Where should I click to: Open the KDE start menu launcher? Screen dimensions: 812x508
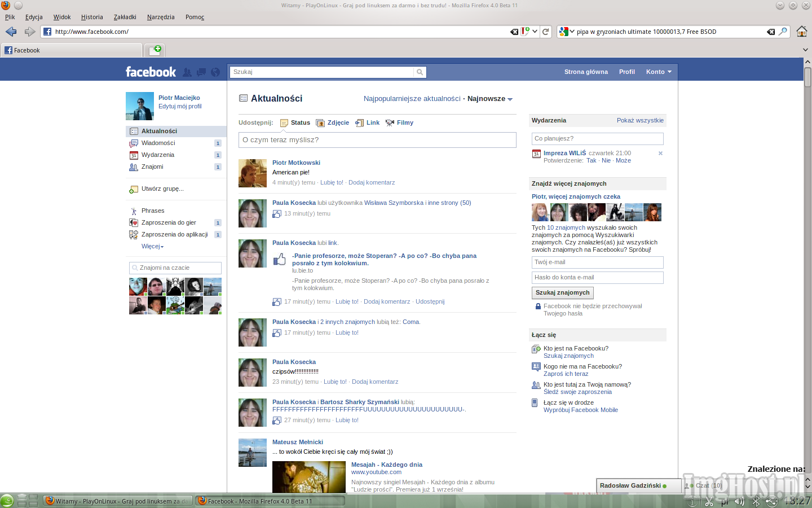tap(7, 501)
